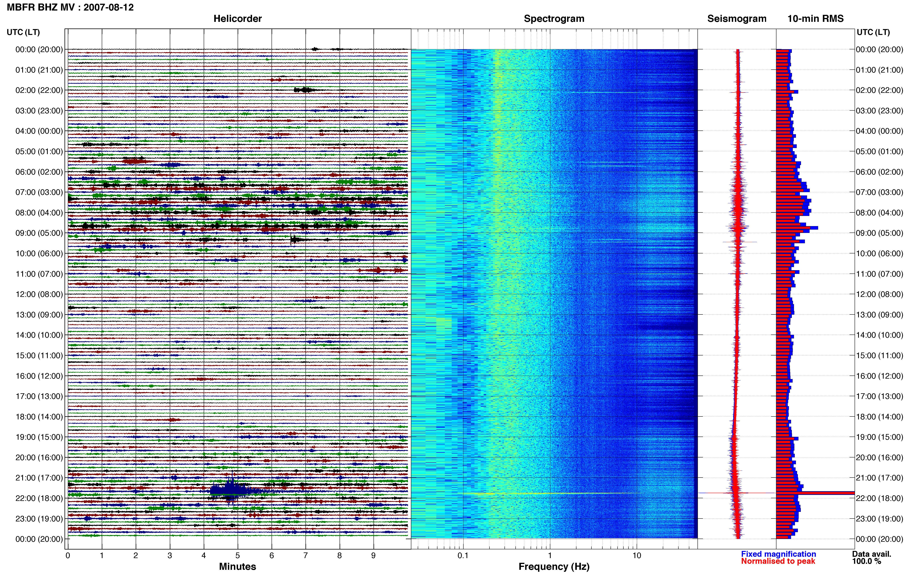This screenshot has height=578, width=924.
Task: Click the left UTC (LT) axis label
Action: [23, 32]
